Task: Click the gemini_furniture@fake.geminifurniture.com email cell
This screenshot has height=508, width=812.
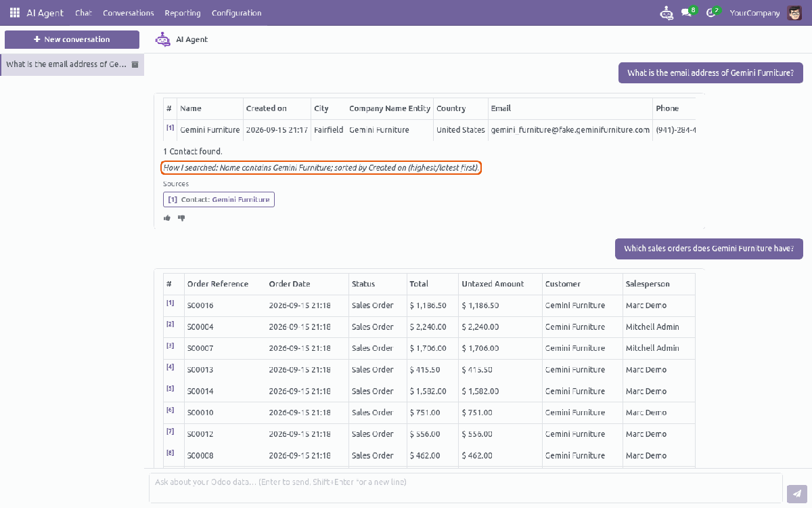Action: tap(570, 129)
